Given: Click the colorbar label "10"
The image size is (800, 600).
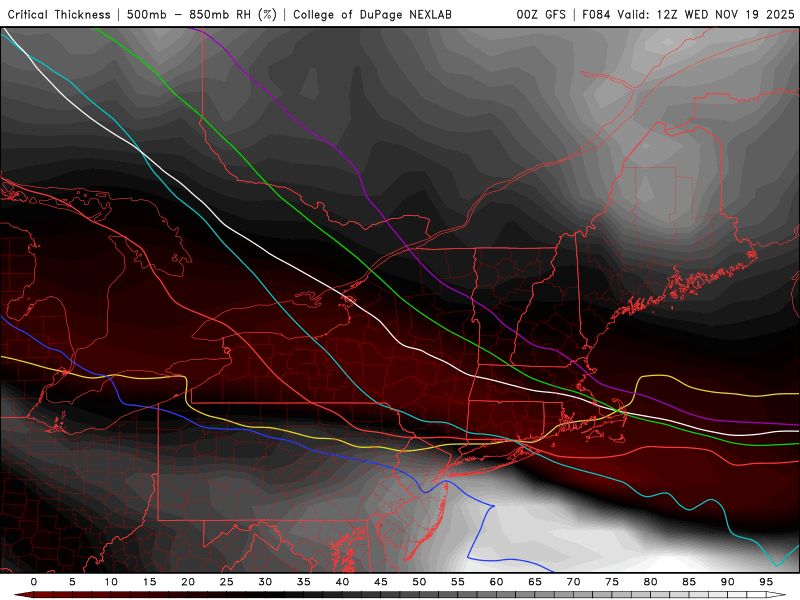Looking at the screenshot, I should tap(111, 582).
